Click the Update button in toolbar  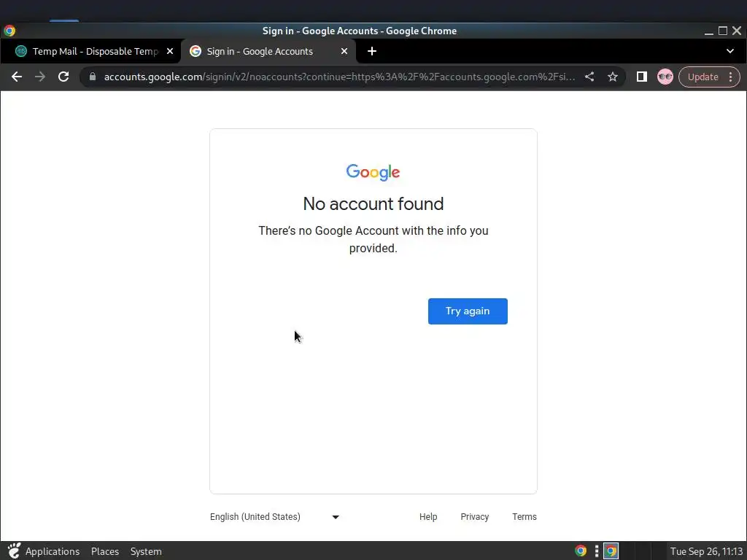tap(703, 77)
